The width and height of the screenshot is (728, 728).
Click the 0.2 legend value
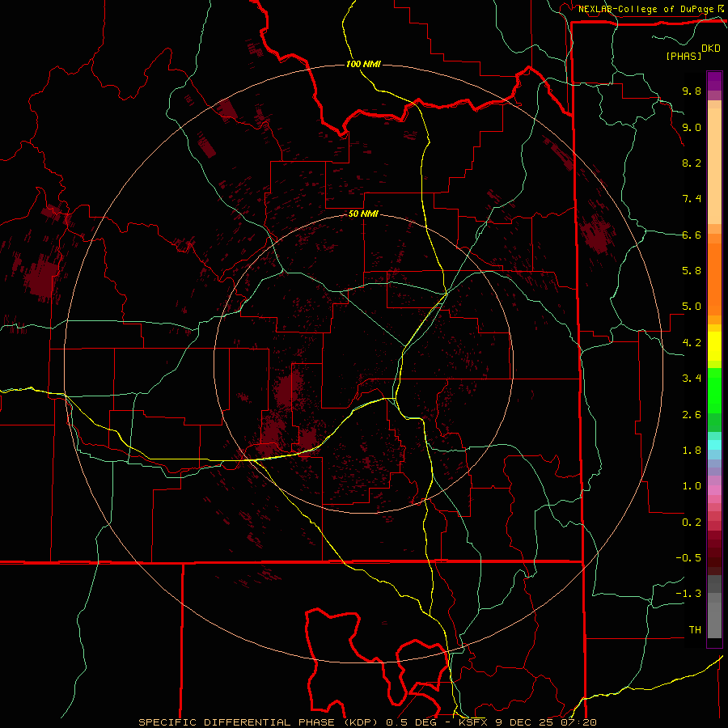692,523
